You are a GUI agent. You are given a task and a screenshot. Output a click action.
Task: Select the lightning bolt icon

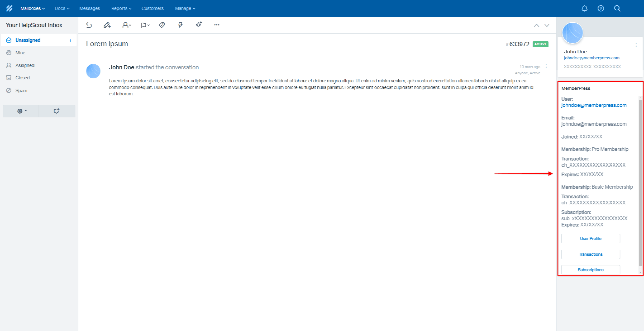coord(180,25)
